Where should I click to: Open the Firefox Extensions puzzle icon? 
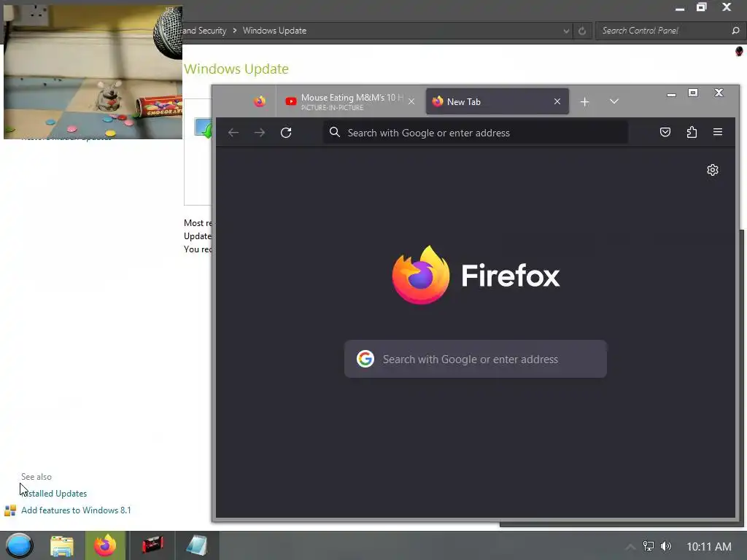tap(692, 133)
